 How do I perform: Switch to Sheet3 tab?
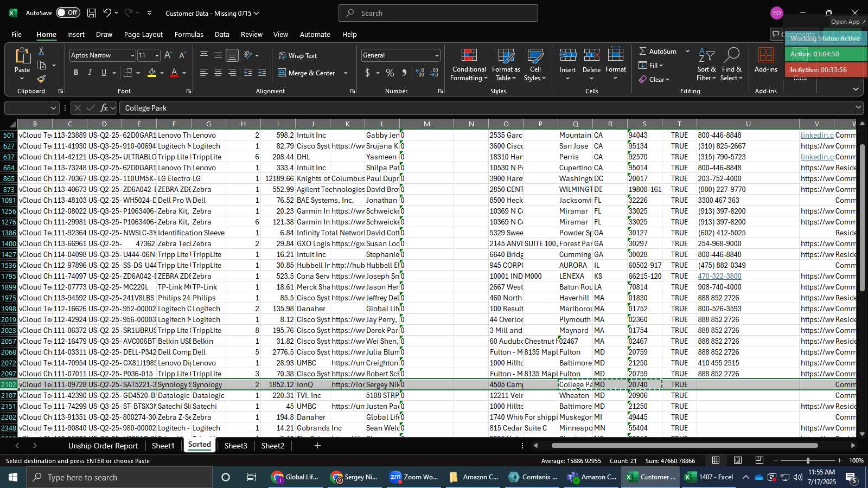click(x=235, y=446)
